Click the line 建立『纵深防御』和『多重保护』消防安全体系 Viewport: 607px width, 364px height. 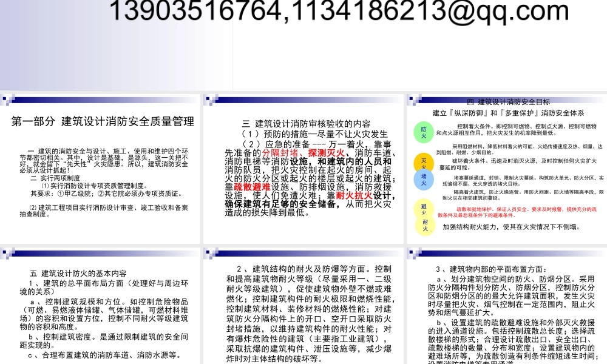[x=508, y=113]
